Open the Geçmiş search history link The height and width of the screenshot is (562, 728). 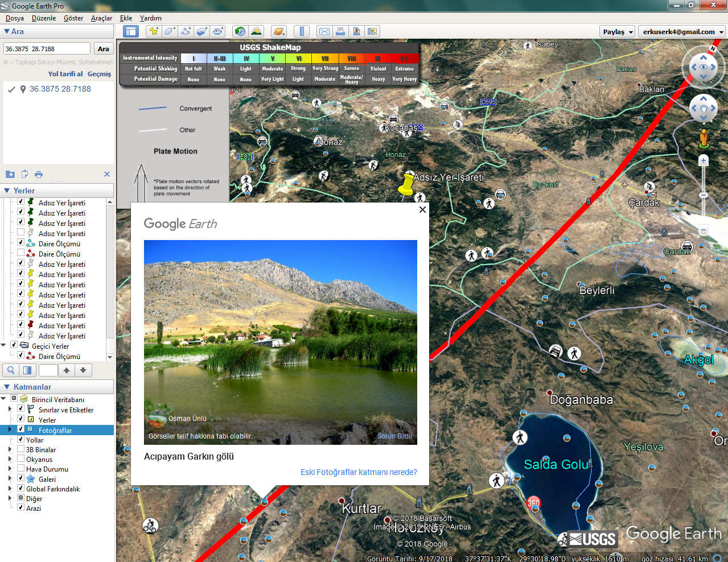click(99, 74)
